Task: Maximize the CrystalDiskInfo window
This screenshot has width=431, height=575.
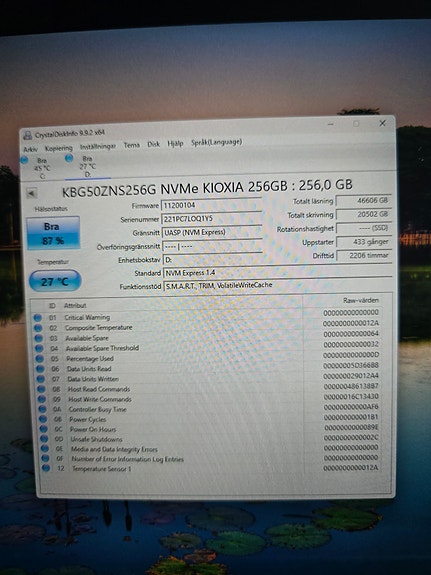Action: point(356,124)
